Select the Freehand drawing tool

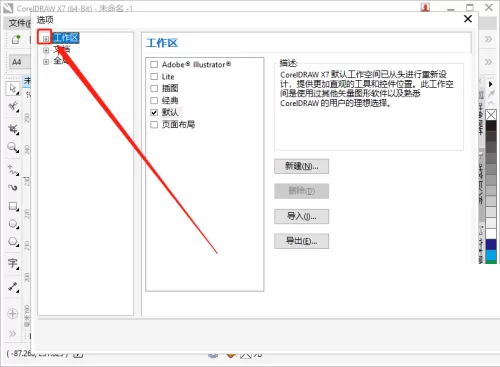[13, 170]
